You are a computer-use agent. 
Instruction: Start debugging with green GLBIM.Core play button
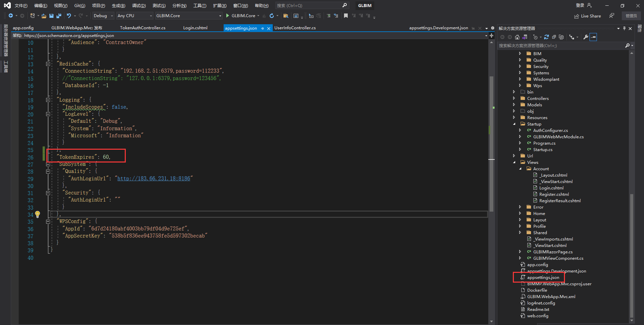click(x=228, y=16)
